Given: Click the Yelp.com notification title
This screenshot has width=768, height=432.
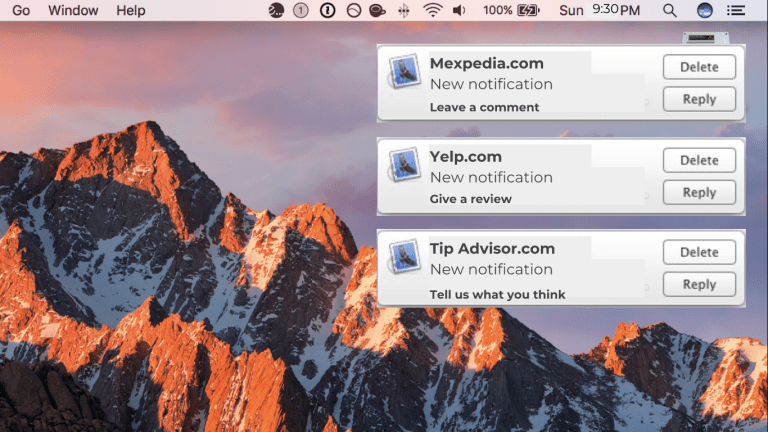Looking at the screenshot, I should click(465, 157).
